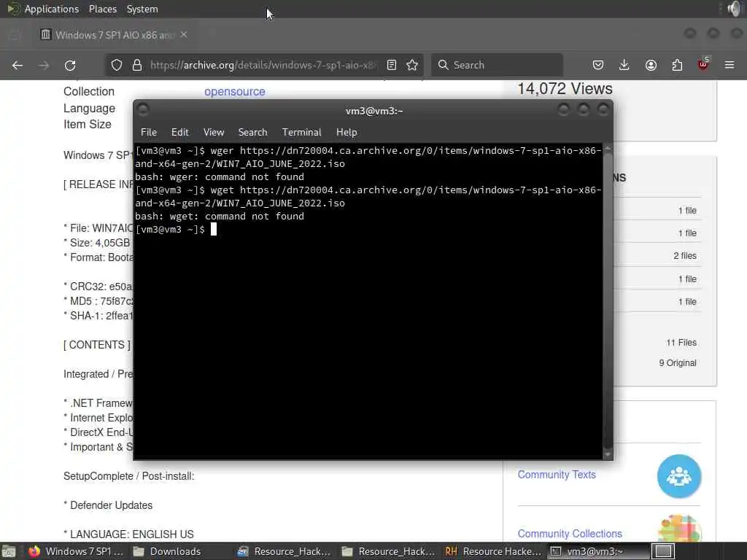747x560 pixels.
Task: Click '[ CONTENTS ]' heading text
Action: [97, 345]
